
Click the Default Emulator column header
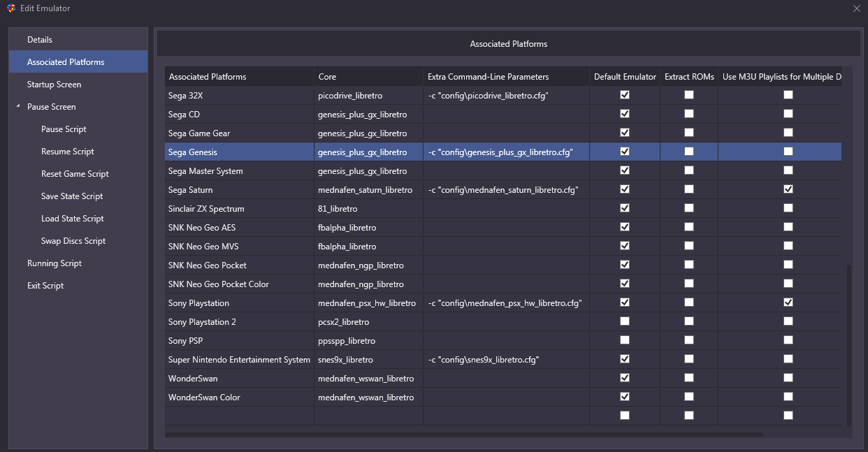point(625,77)
